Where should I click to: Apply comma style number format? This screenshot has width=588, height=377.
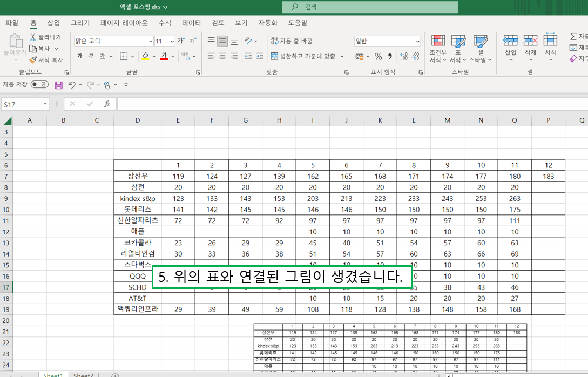pos(390,56)
